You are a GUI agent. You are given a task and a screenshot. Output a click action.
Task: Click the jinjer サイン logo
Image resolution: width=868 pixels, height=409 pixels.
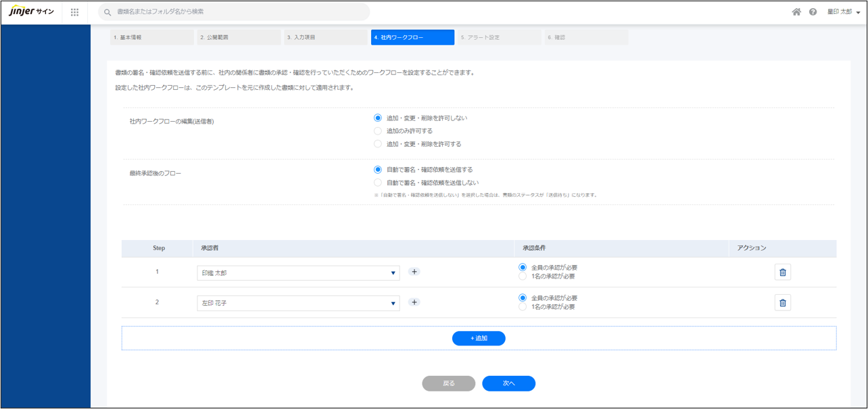tap(32, 11)
